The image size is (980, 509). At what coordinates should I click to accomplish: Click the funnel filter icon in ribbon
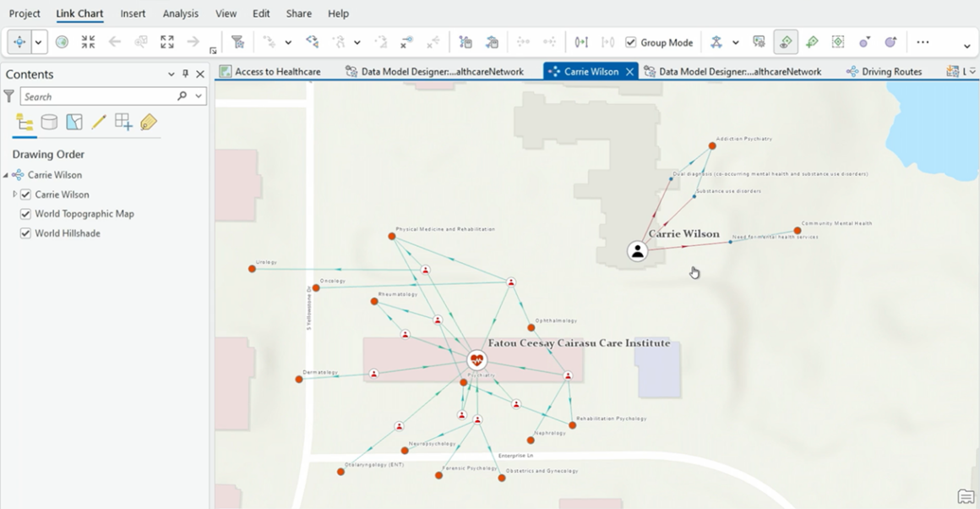(x=237, y=42)
